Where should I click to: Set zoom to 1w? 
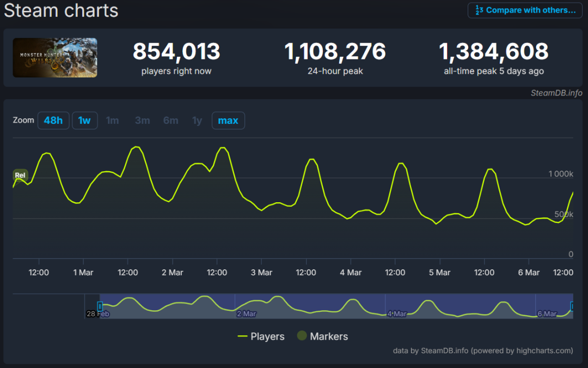85,120
